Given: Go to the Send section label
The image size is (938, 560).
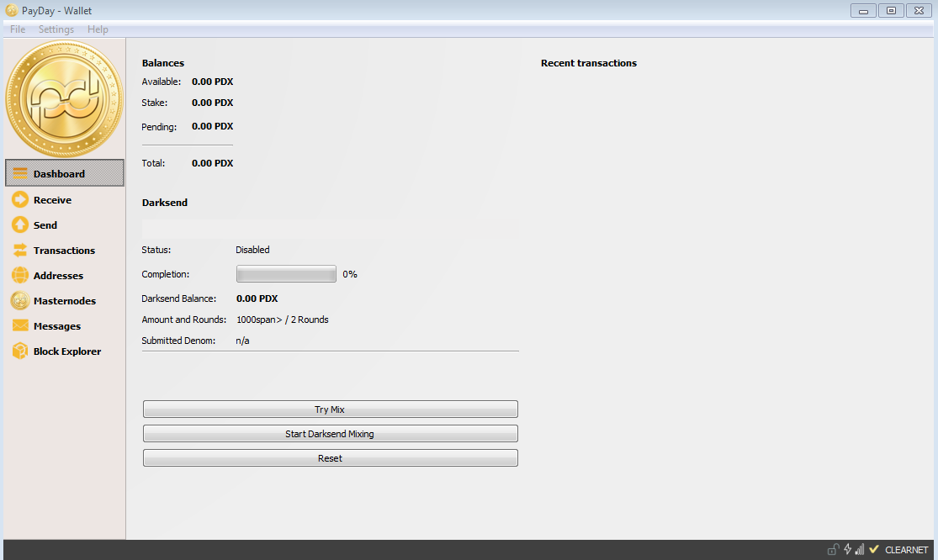Looking at the screenshot, I should [45, 225].
